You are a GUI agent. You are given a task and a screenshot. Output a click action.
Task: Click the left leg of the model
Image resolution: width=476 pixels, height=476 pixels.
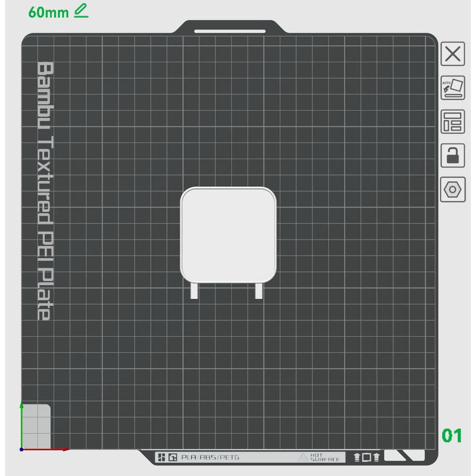click(x=194, y=291)
